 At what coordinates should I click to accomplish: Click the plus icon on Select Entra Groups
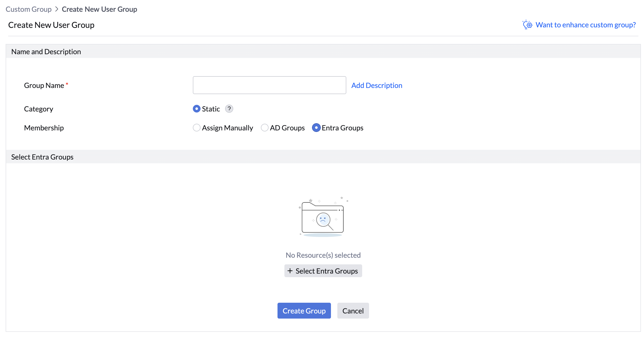pos(290,271)
